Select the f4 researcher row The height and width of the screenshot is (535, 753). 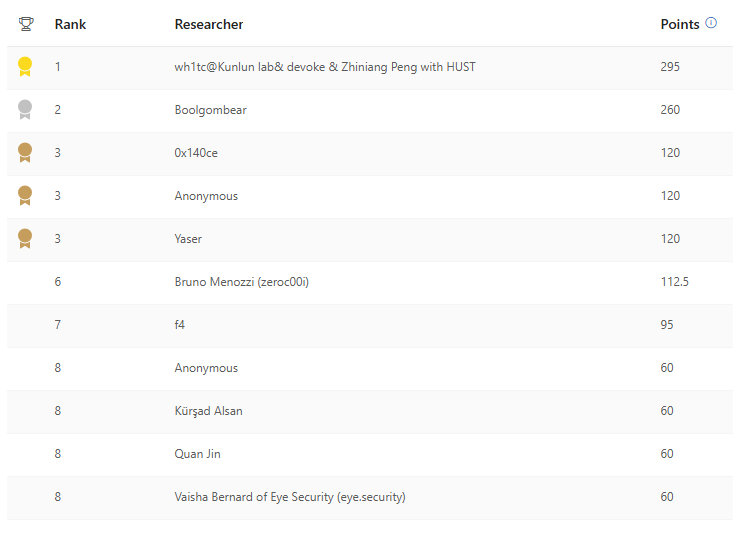370,325
